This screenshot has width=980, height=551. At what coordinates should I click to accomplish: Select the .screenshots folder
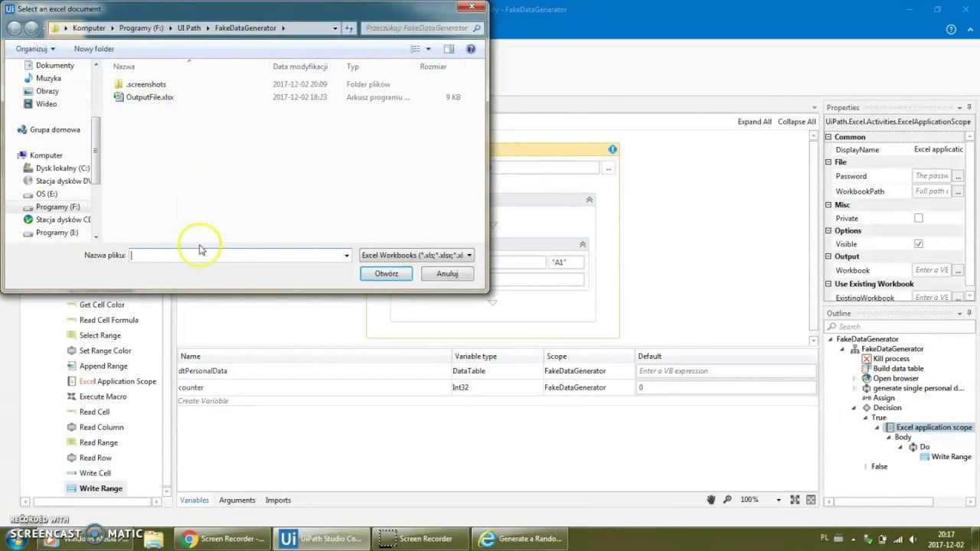click(x=145, y=84)
